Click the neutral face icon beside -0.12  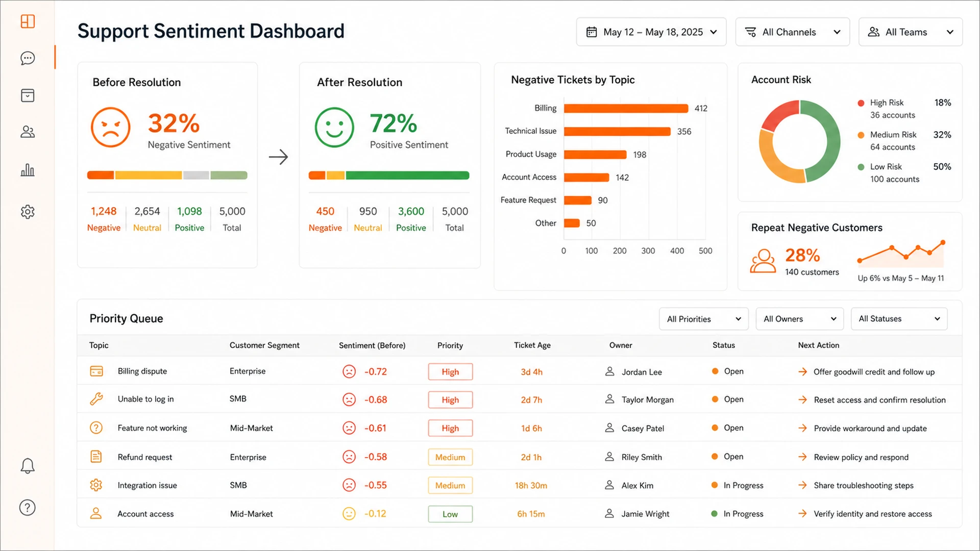(349, 514)
